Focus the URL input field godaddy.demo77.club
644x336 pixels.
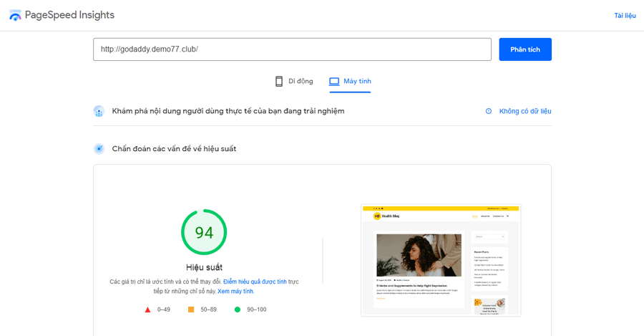point(292,49)
